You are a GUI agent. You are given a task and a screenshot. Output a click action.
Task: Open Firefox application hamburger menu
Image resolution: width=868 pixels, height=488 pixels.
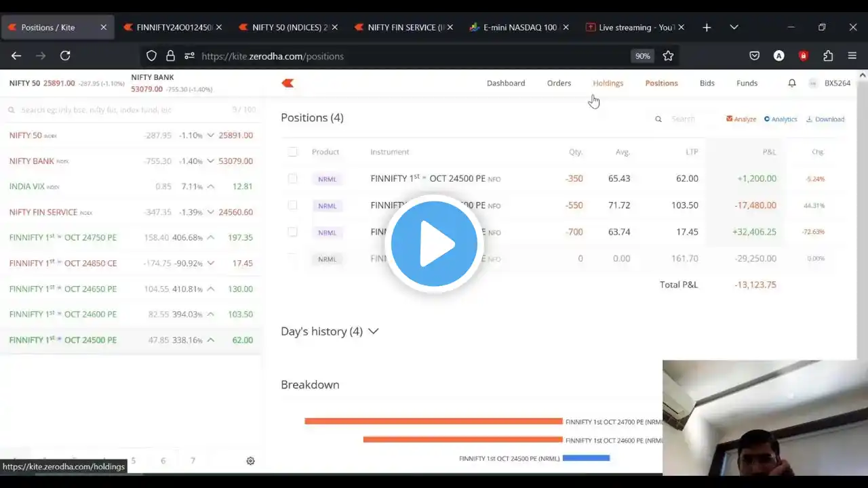(852, 56)
